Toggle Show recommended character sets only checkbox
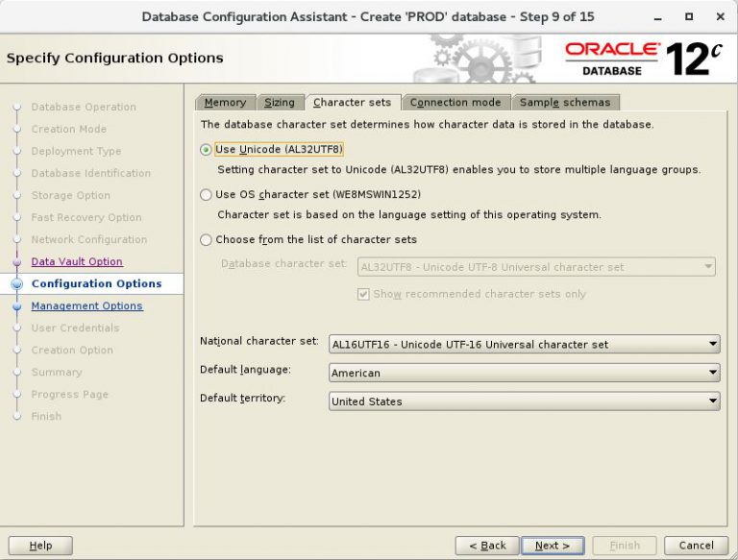The width and height of the screenshot is (738, 560). pyautogui.click(x=363, y=294)
